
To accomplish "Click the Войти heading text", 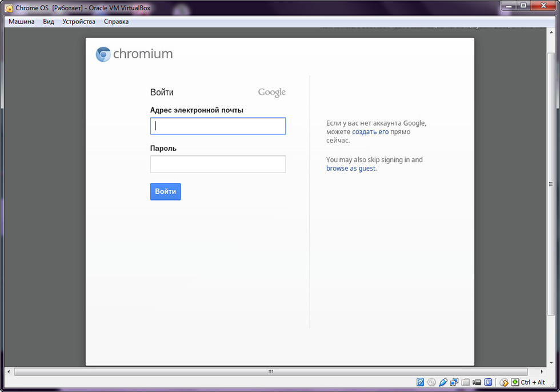I will [162, 93].
